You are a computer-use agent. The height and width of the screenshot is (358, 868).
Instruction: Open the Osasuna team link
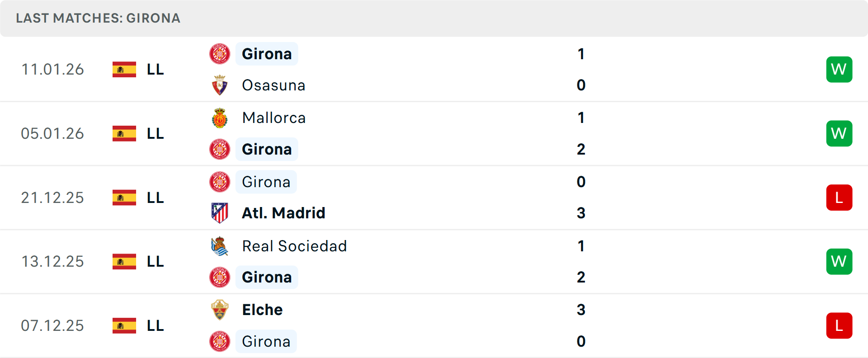(274, 85)
